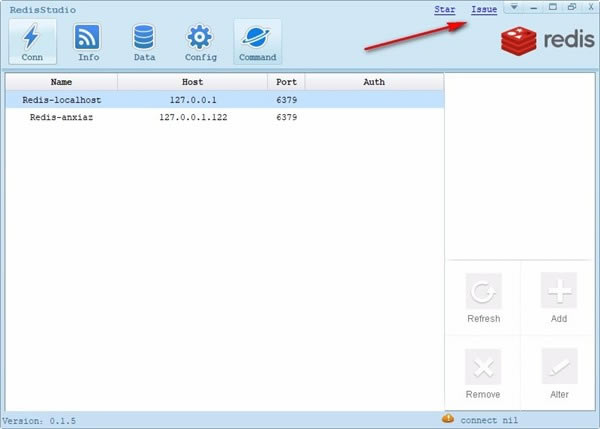Click the Remove connection X icon
Screen dimensions: 600x429
tap(483, 367)
